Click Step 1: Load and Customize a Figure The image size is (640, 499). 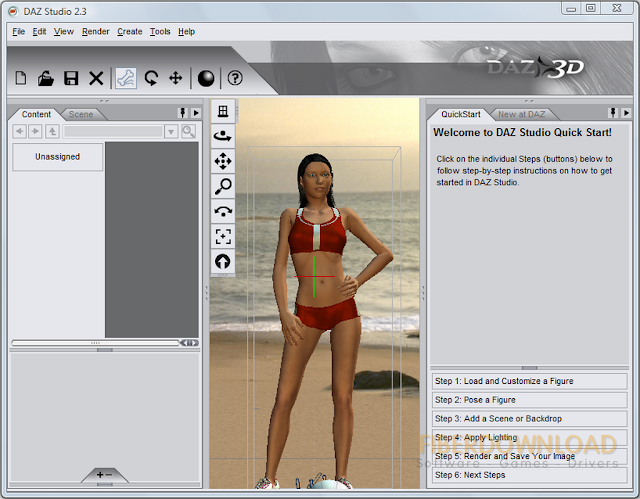point(529,381)
